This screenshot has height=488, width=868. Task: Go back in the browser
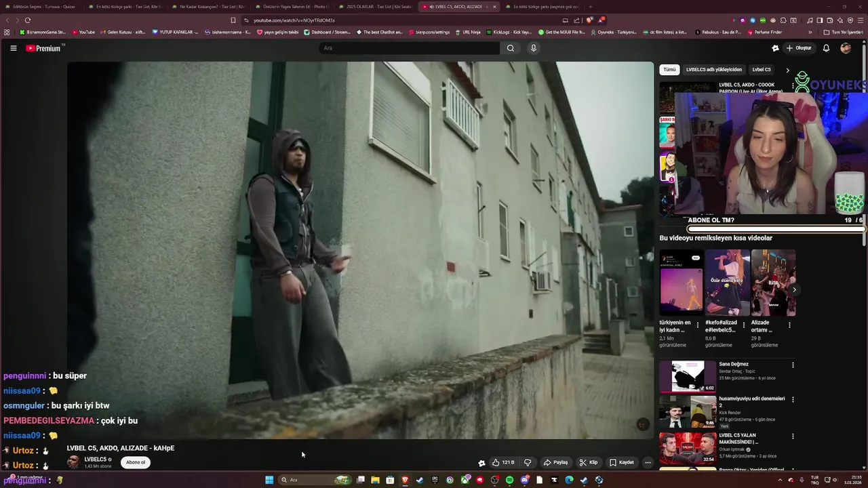click(x=8, y=20)
